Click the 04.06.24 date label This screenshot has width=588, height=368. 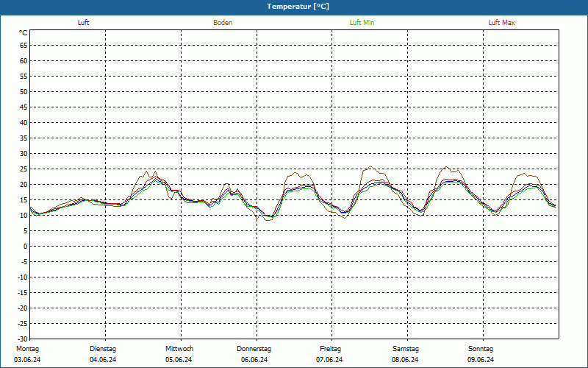pos(103,360)
